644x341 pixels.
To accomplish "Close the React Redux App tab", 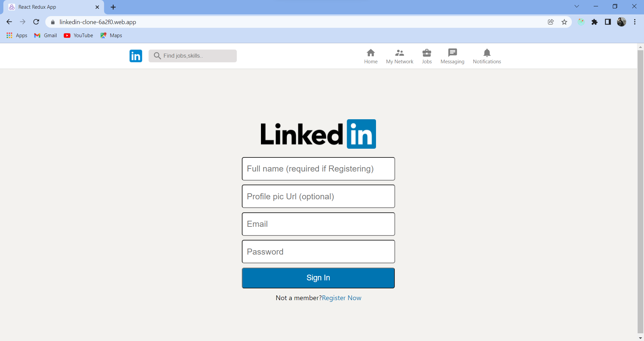I will [97, 7].
